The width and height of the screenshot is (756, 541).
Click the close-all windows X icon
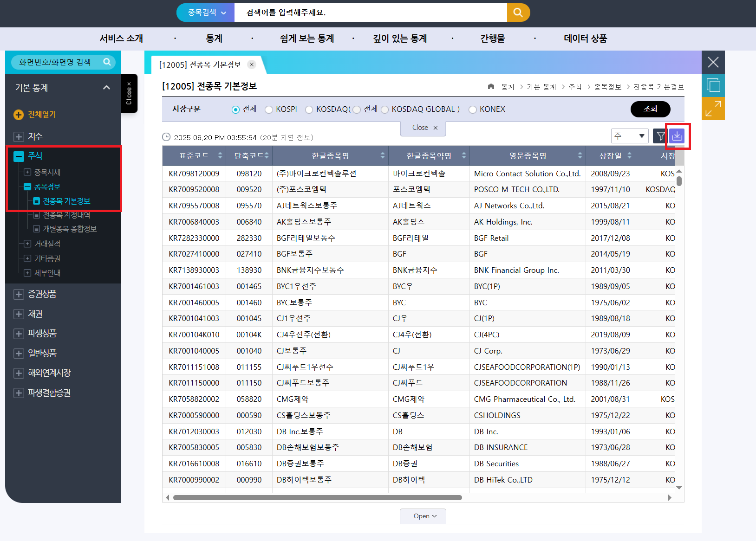coord(713,62)
